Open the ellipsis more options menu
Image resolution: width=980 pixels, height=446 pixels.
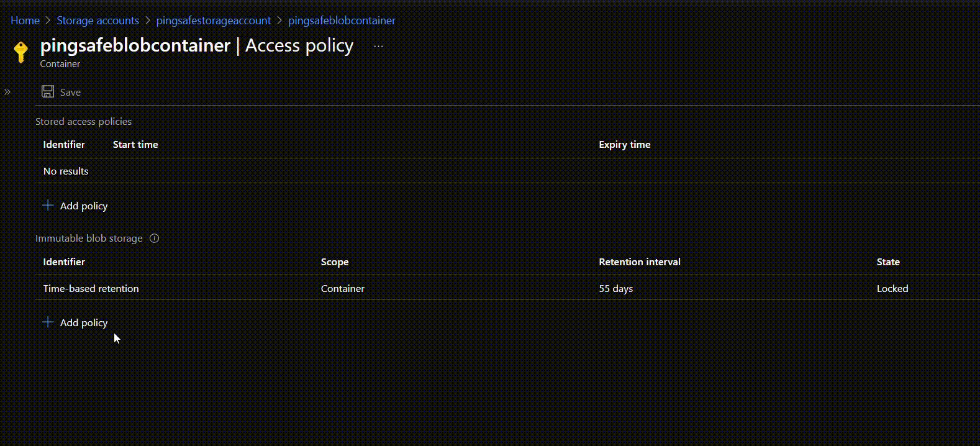pos(378,46)
